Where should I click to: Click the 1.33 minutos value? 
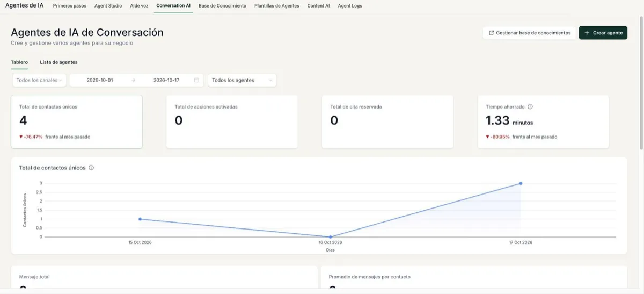click(x=509, y=121)
